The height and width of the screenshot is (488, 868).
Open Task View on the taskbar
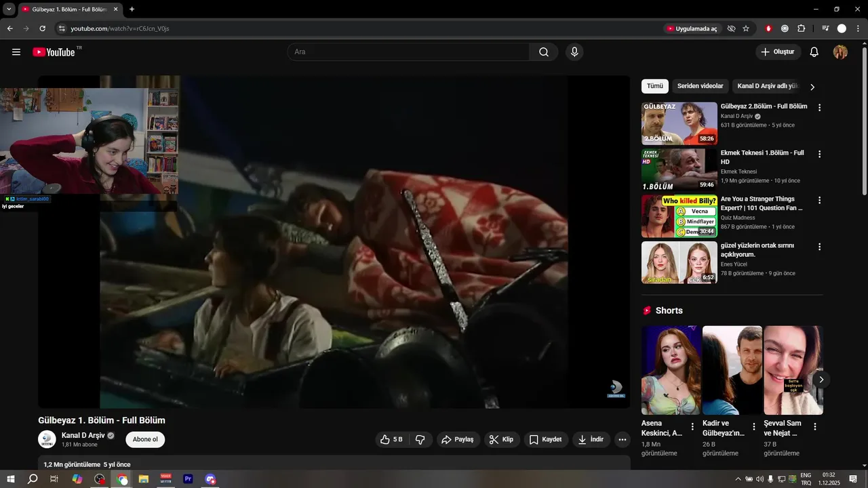coord(54,479)
